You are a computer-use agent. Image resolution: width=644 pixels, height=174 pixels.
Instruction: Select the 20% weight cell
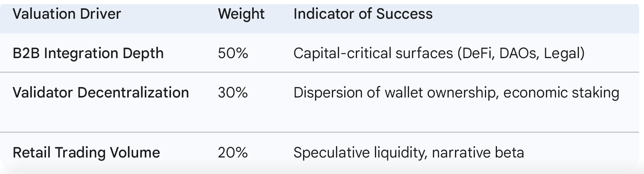(233, 153)
